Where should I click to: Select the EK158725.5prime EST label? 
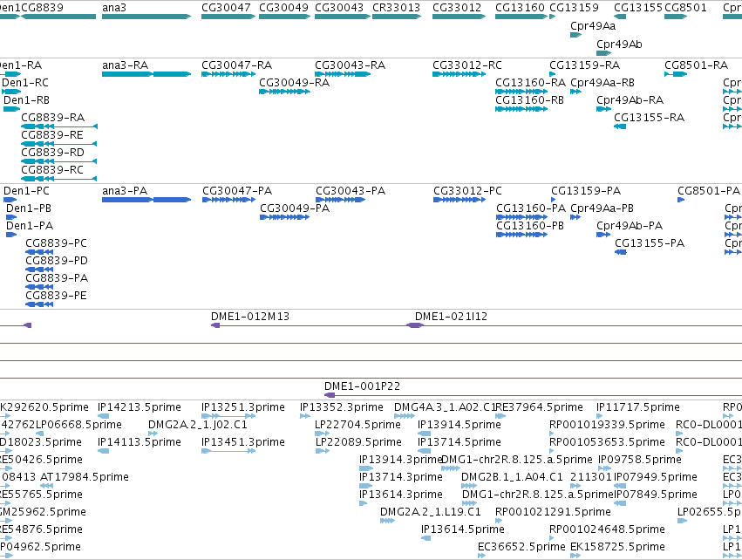click(617, 547)
